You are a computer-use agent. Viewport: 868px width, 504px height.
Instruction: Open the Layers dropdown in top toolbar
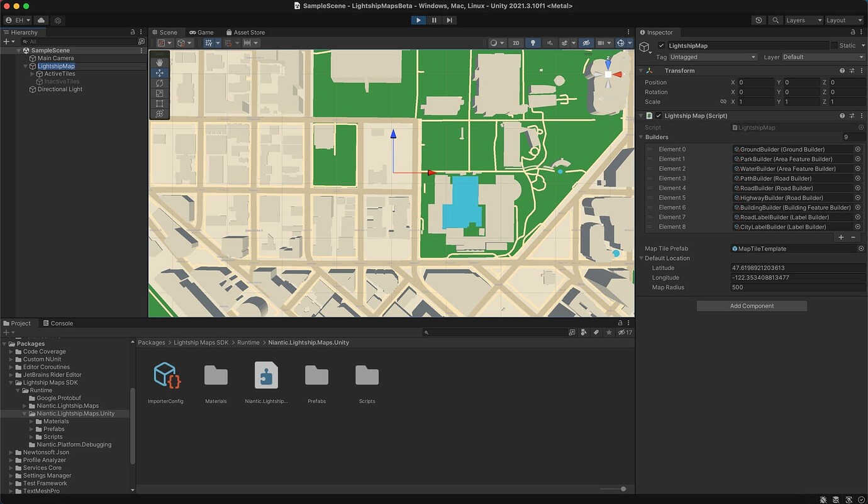pos(804,20)
